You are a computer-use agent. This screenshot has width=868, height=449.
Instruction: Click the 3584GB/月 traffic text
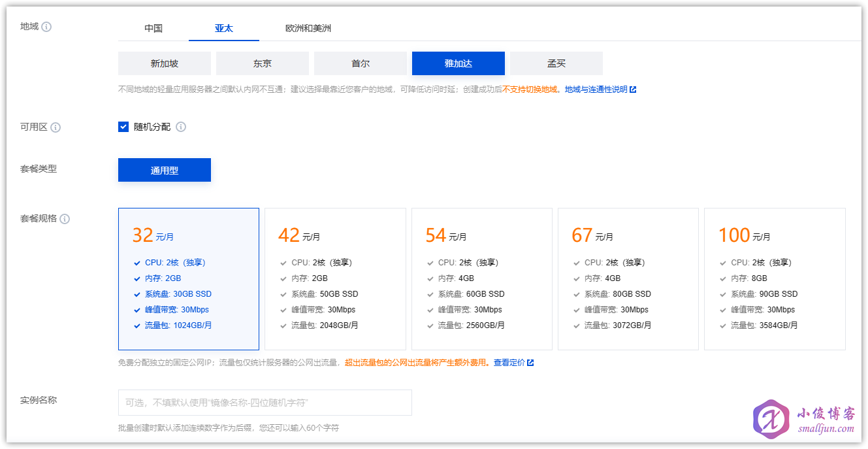tap(777, 325)
